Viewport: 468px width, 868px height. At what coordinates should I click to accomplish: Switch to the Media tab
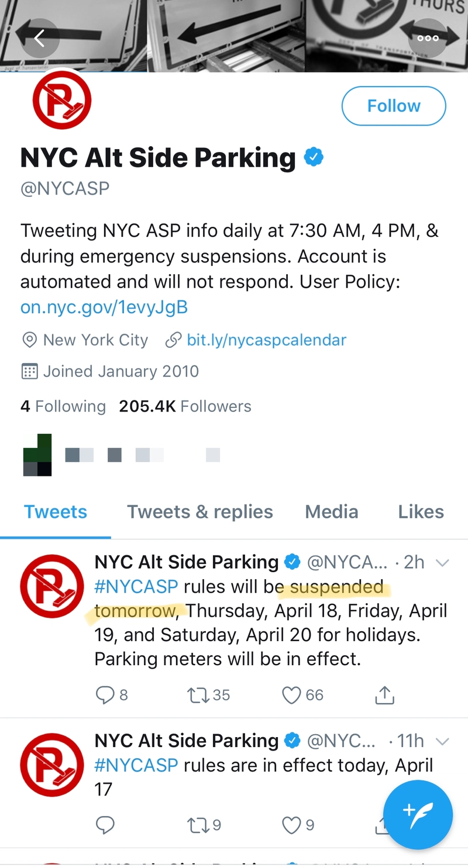[x=331, y=511]
